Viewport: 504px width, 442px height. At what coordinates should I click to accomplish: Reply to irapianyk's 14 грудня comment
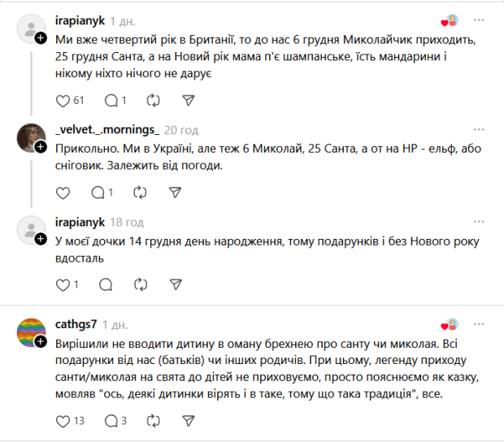pyautogui.click(x=104, y=284)
